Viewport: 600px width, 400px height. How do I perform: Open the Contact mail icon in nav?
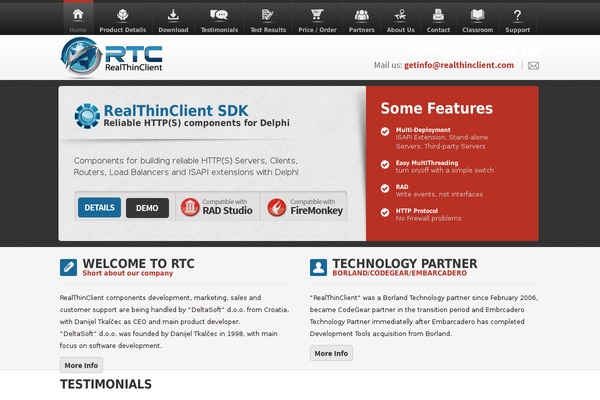438,15
